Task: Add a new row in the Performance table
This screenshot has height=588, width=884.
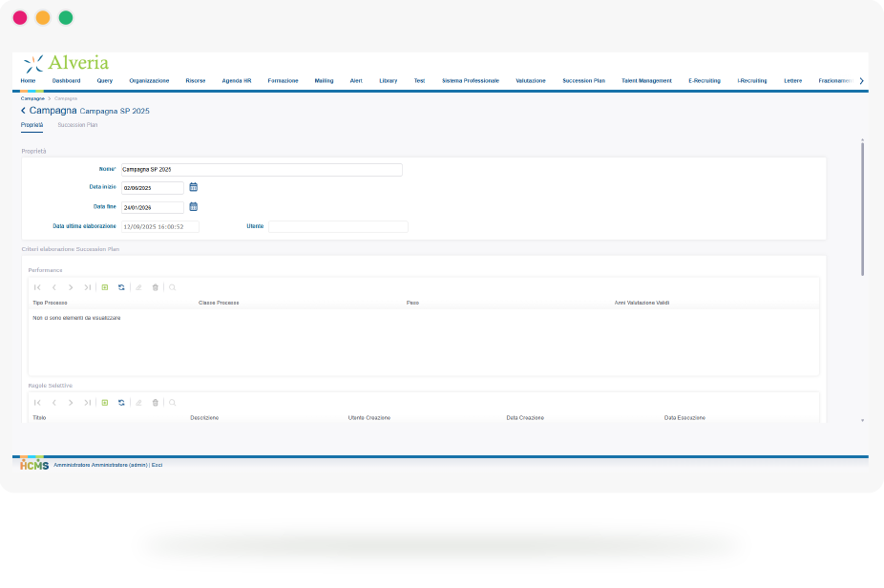Action: [105, 286]
